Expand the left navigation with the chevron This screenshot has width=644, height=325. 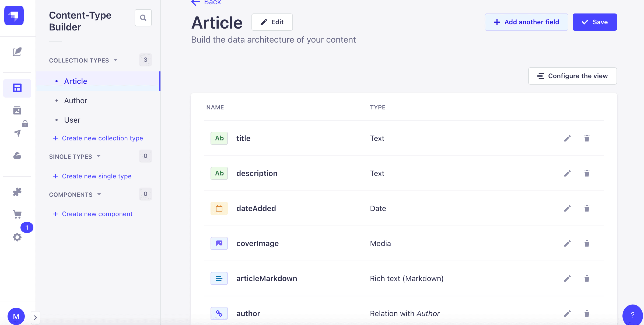coord(36,317)
